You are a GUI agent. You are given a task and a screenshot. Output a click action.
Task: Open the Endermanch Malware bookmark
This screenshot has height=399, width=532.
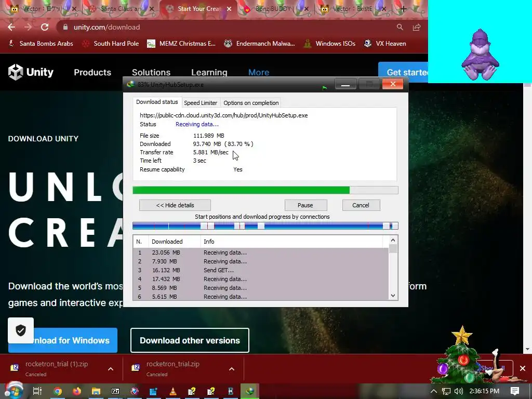coord(260,44)
